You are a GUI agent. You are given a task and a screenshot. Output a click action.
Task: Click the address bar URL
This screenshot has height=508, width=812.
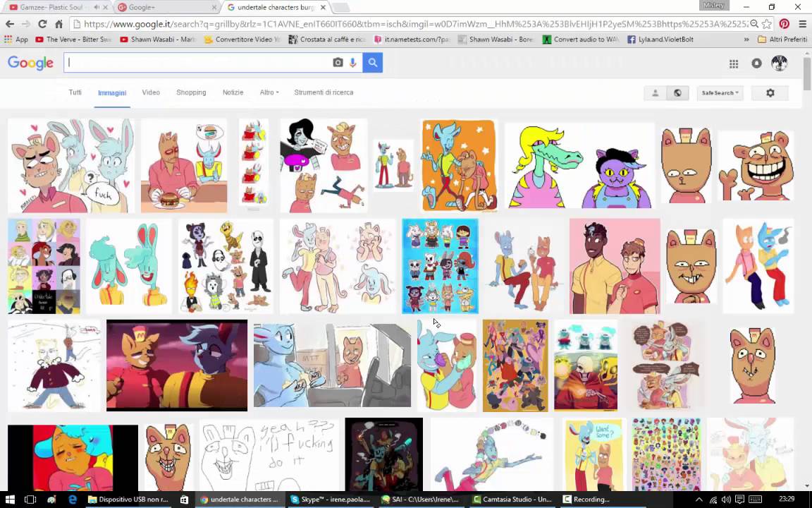pyautogui.click(x=416, y=24)
